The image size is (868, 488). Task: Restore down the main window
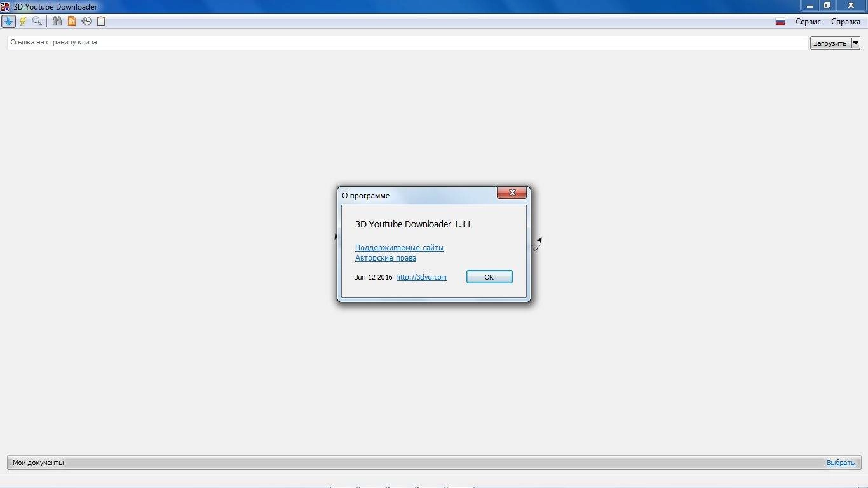coord(827,6)
